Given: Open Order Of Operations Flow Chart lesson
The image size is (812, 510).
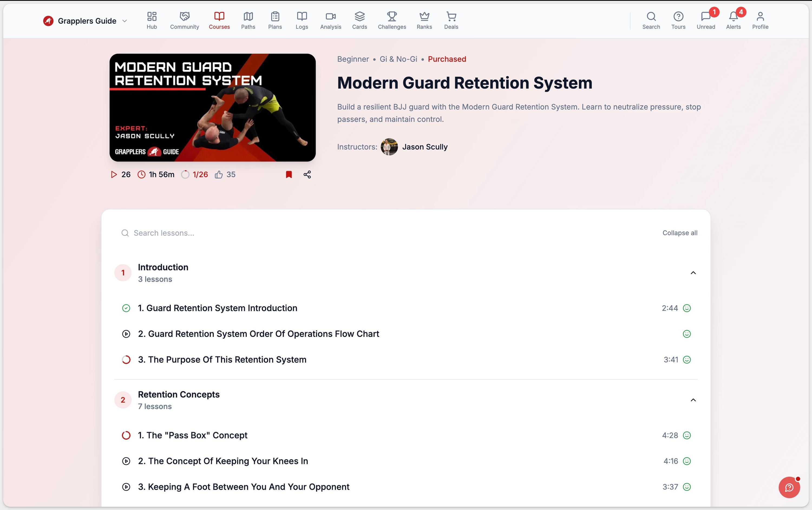Looking at the screenshot, I should tap(258, 334).
